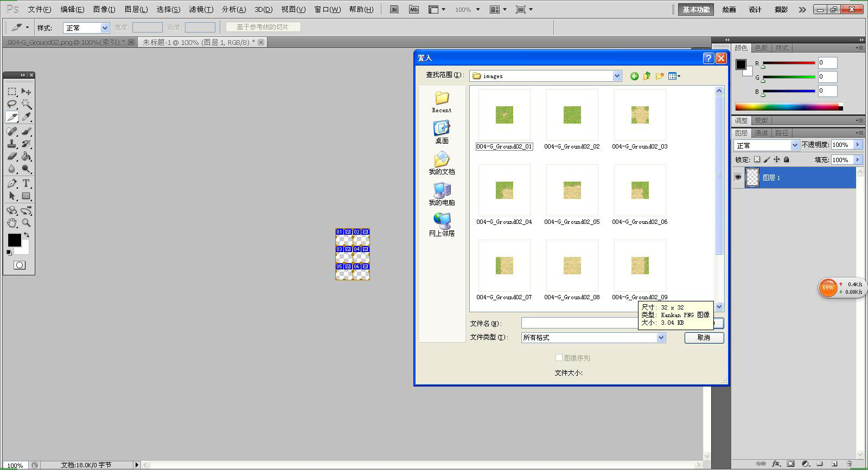Select the Rectangular Marquee tool
Image resolution: width=868 pixels, height=470 pixels.
[x=12, y=92]
